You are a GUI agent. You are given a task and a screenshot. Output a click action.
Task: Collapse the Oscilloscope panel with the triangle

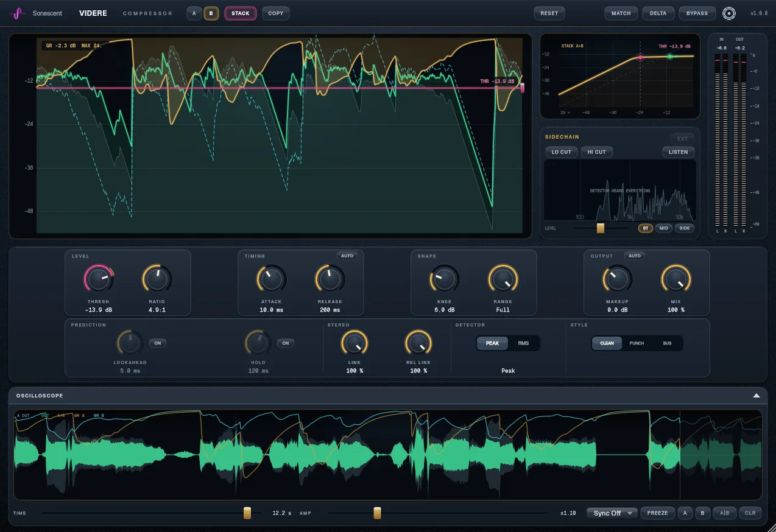[x=756, y=396]
